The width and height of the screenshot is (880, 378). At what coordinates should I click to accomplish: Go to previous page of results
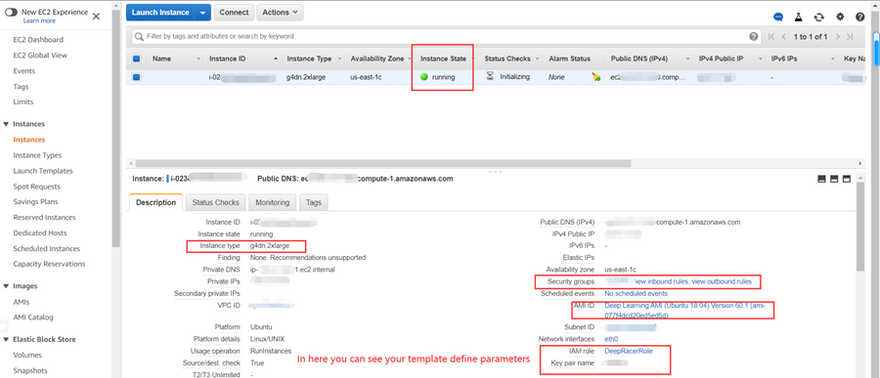(784, 36)
